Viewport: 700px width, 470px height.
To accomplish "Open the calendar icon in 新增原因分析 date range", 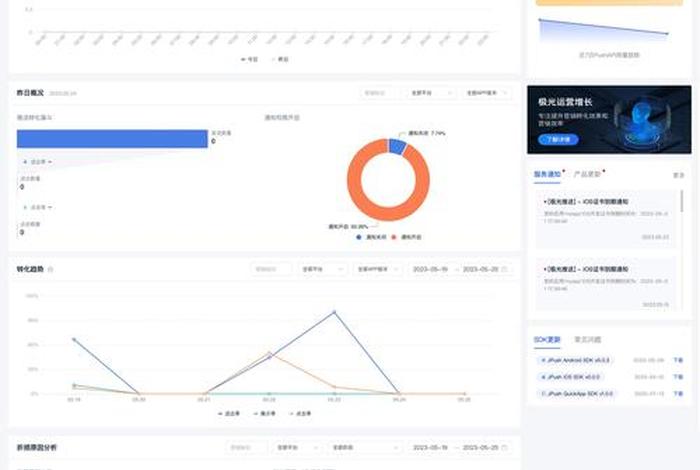I will pyautogui.click(x=505, y=447).
